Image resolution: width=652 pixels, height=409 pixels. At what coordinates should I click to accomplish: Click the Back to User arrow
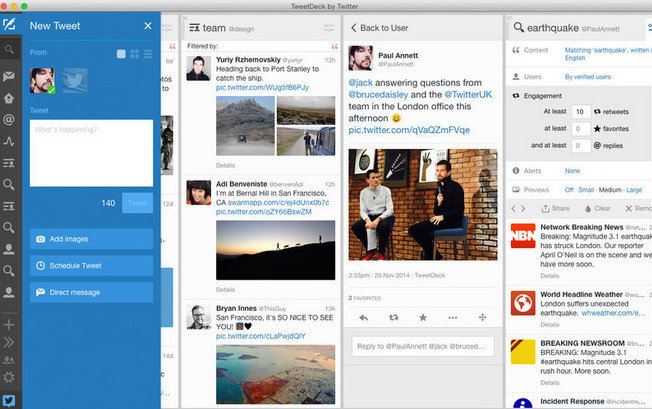353,28
